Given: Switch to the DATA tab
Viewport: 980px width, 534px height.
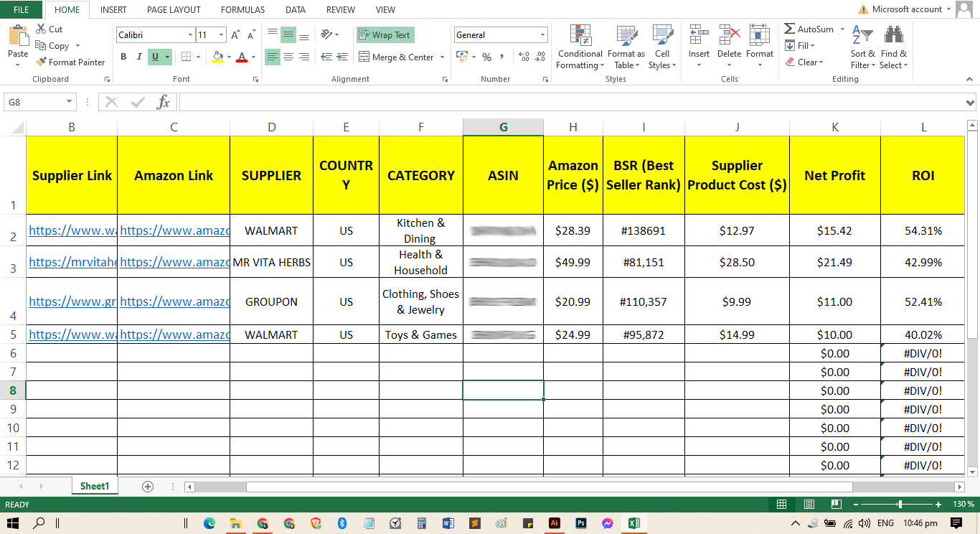Looking at the screenshot, I should (x=296, y=10).
